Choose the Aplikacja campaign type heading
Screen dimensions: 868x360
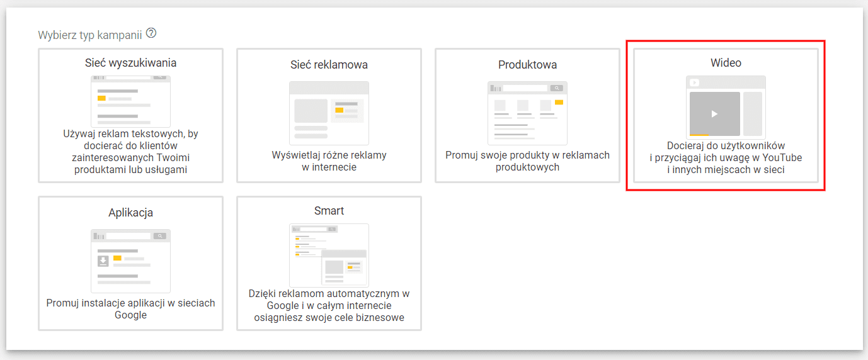click(x=130, y=213)
